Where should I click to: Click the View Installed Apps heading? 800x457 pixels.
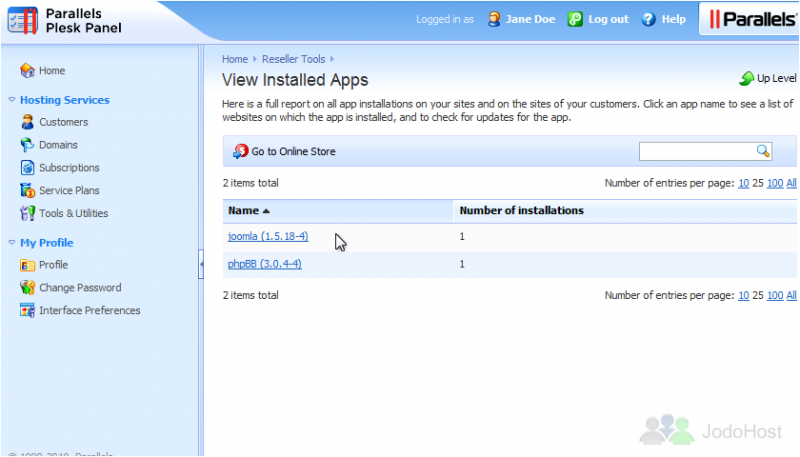click(295, 80)
